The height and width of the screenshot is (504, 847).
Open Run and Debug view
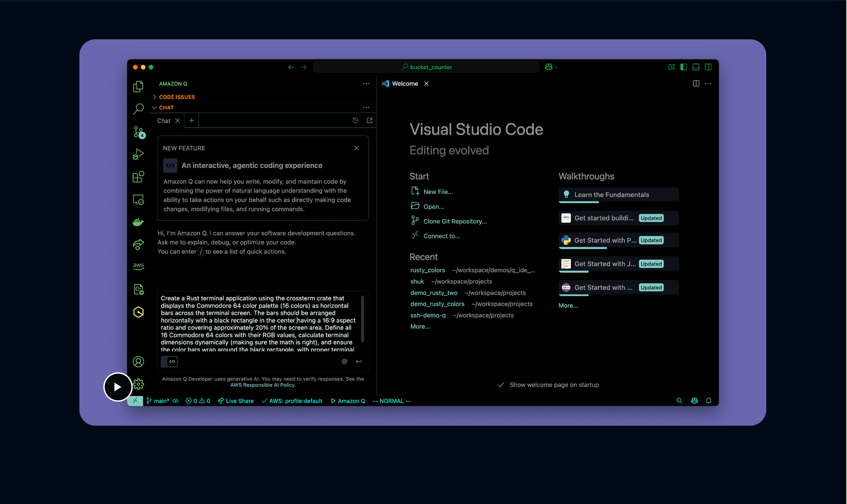[138, 154]
